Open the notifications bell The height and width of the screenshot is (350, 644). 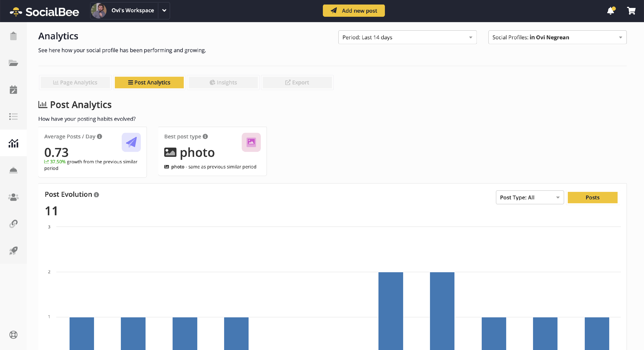coord(611,11)
